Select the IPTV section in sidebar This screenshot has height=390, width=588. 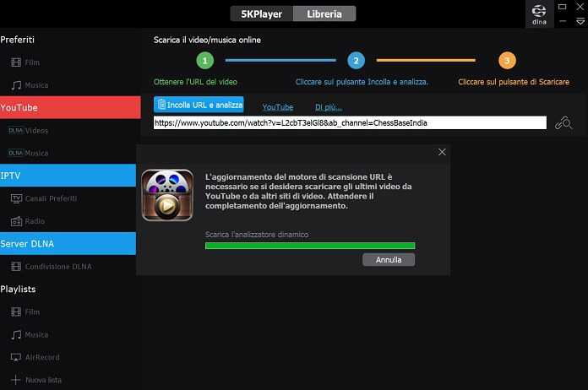click(68, 176)
